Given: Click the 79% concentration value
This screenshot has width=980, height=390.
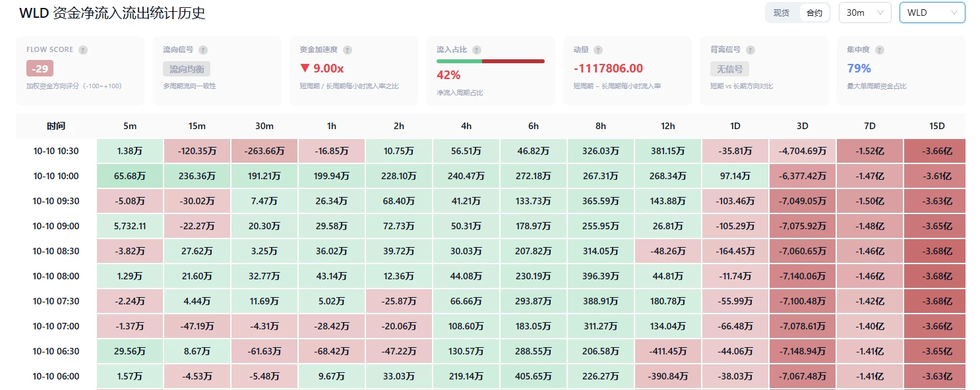Looking at the screenshot, I should click(x=859, y=69).
